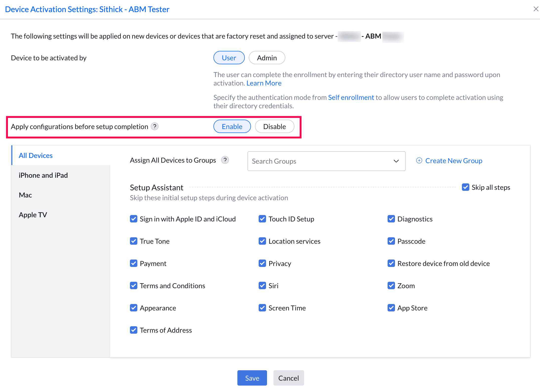Click plus icon for Create New Group
The height and width of the screenshot is (392, 540).
pos(419,161)
